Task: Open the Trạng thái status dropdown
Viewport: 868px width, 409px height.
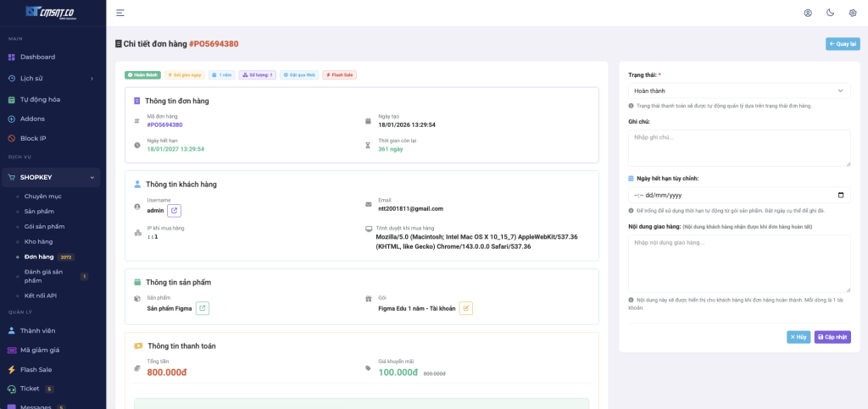Action: (739, 91)
